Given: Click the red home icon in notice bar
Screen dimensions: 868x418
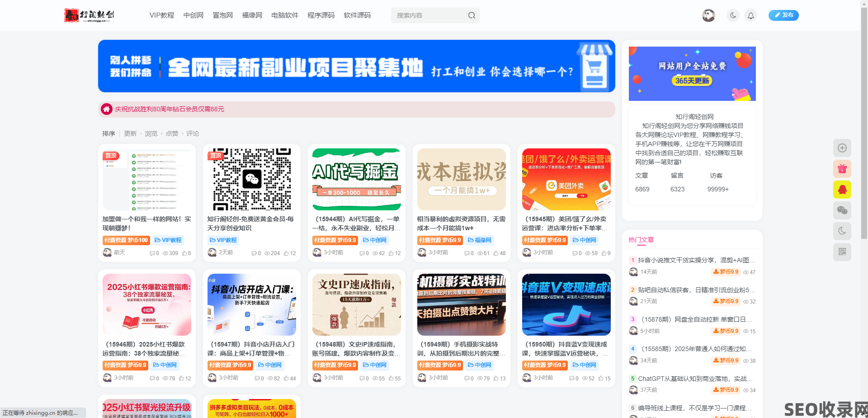Looking at the screenshot, I should [107, 109].
